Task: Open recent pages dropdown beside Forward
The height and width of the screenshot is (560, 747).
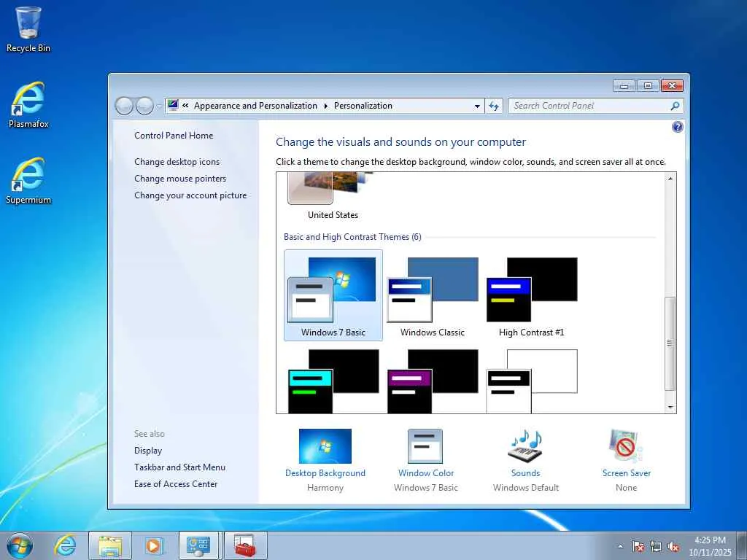Action: click(159, 106)
